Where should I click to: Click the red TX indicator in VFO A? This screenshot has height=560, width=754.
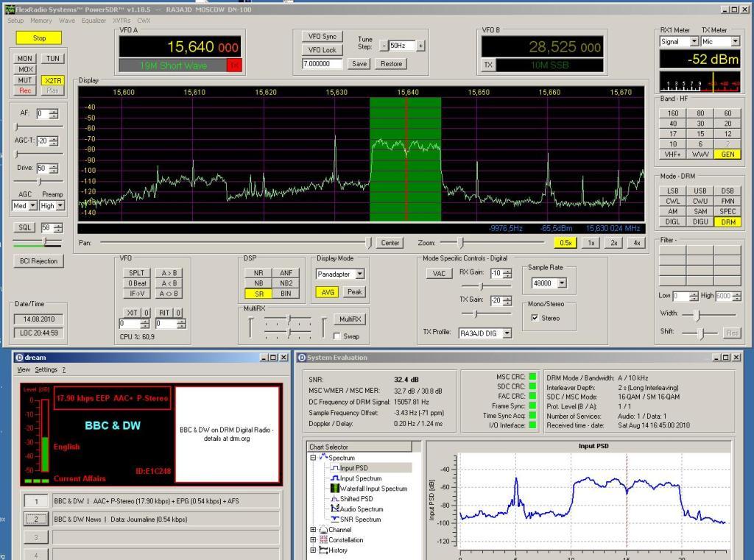tap(234, 65)
